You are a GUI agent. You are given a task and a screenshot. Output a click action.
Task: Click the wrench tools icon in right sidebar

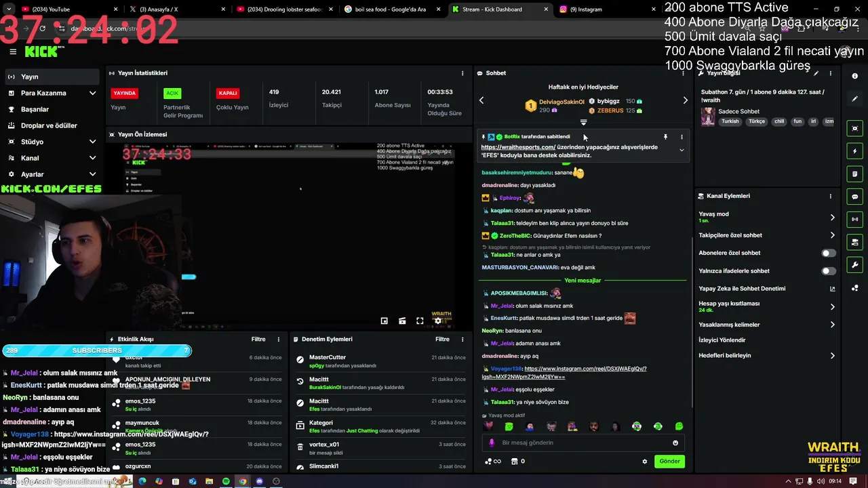(855, 265)
